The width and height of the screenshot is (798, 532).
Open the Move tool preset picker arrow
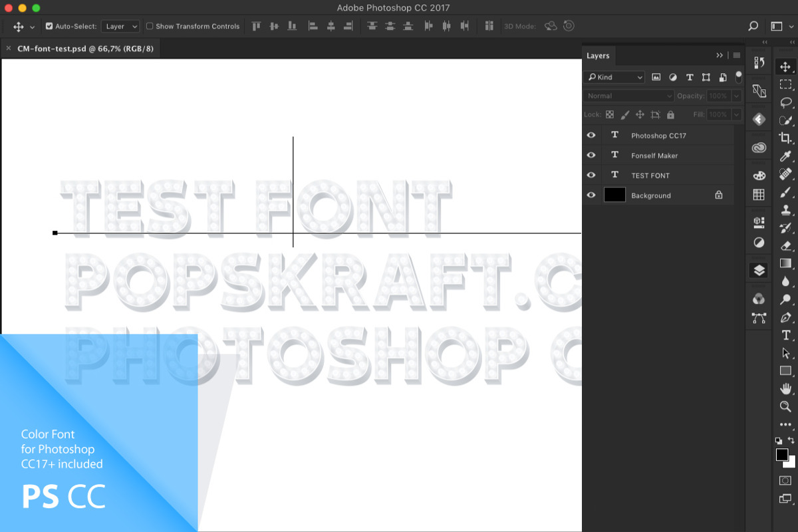[32, 27]
